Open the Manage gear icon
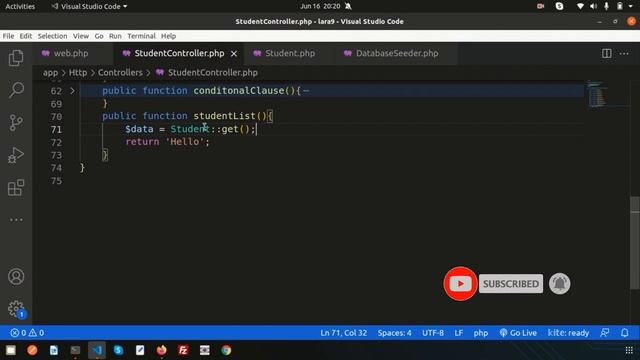This screenshot has height=360, width=640. [16, 309]
